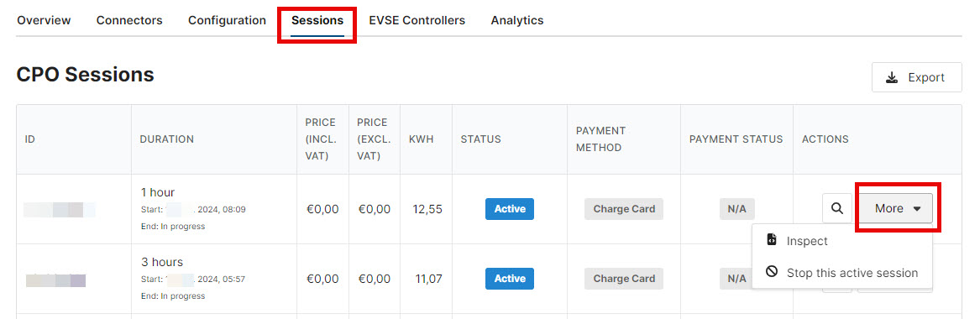Go to the Configuration tab

click(227, 20)
